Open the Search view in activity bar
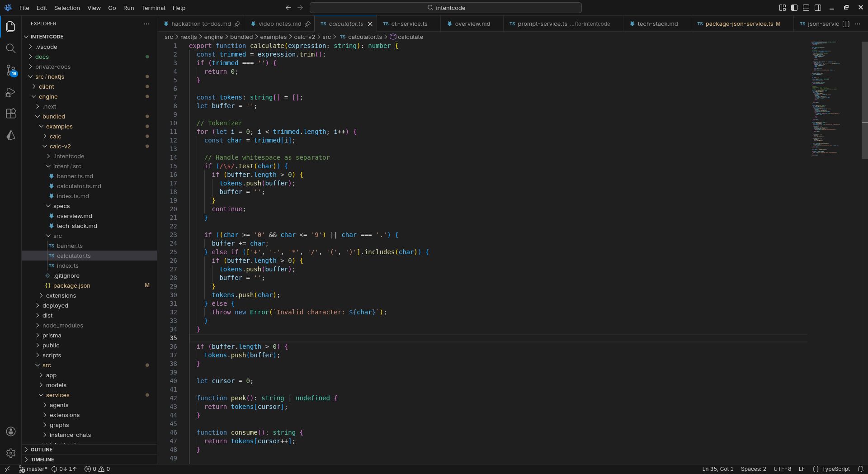 11,48
